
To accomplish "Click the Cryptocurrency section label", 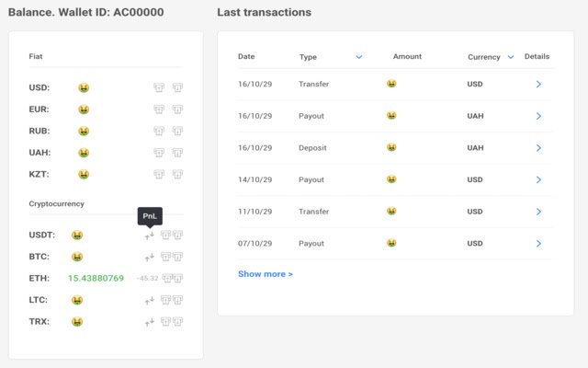I will pyautogui.click(x=56, y=204).
